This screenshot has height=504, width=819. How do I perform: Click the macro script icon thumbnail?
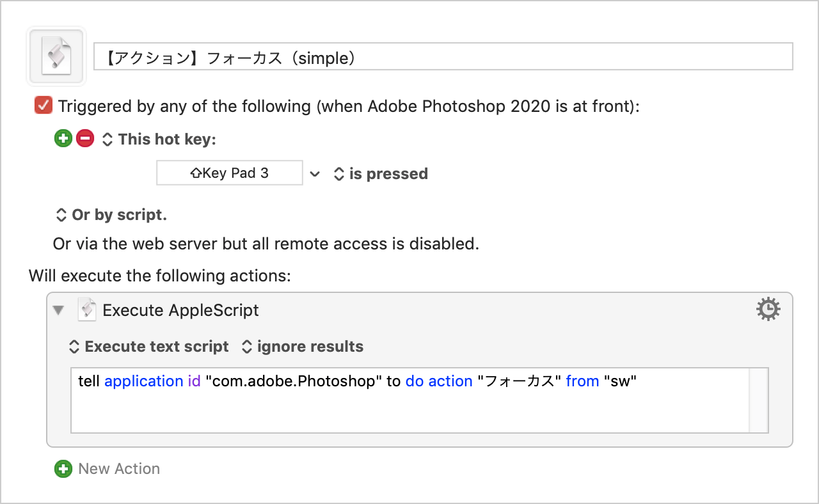56,56
